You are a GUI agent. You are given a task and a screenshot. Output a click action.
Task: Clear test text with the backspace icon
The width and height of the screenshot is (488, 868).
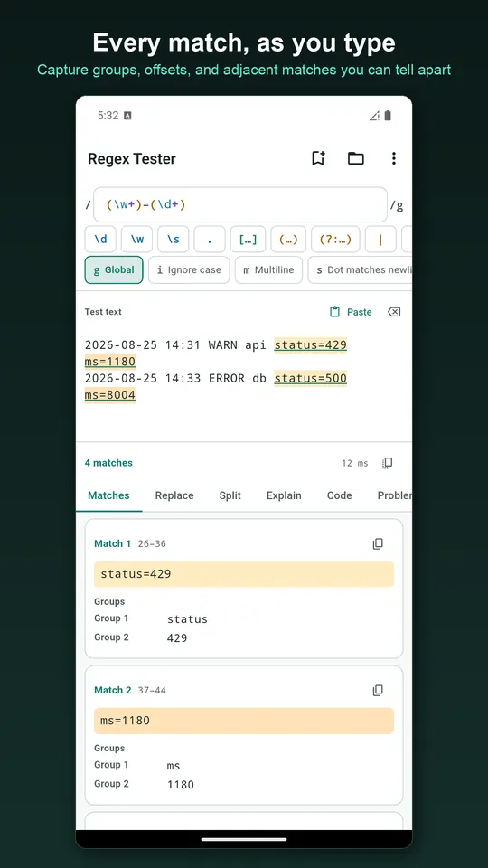(x=394, y=312)
